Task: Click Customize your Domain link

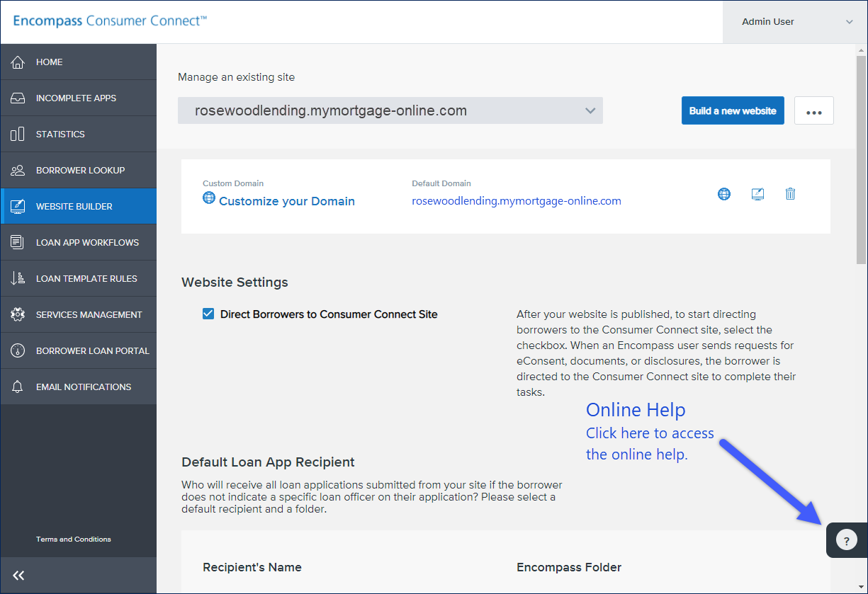Action: (287, 201)
